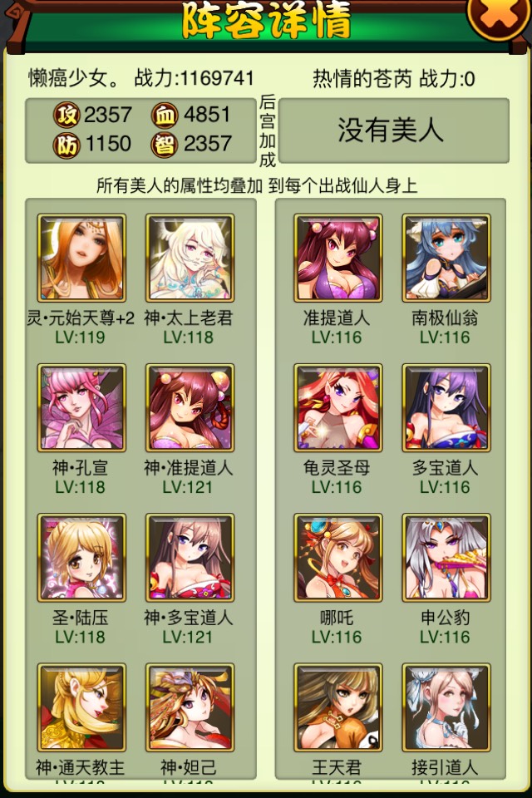Click the 防 defense stat icon

click(66, 145)
